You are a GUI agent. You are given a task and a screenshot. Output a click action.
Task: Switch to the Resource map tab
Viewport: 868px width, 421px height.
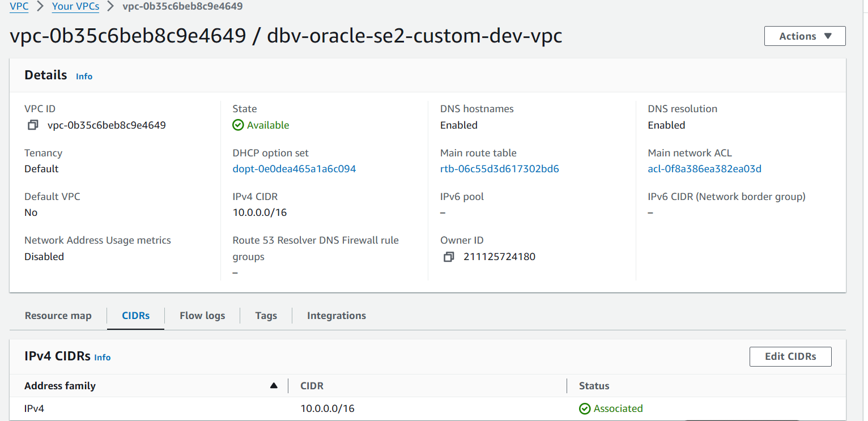58,316
